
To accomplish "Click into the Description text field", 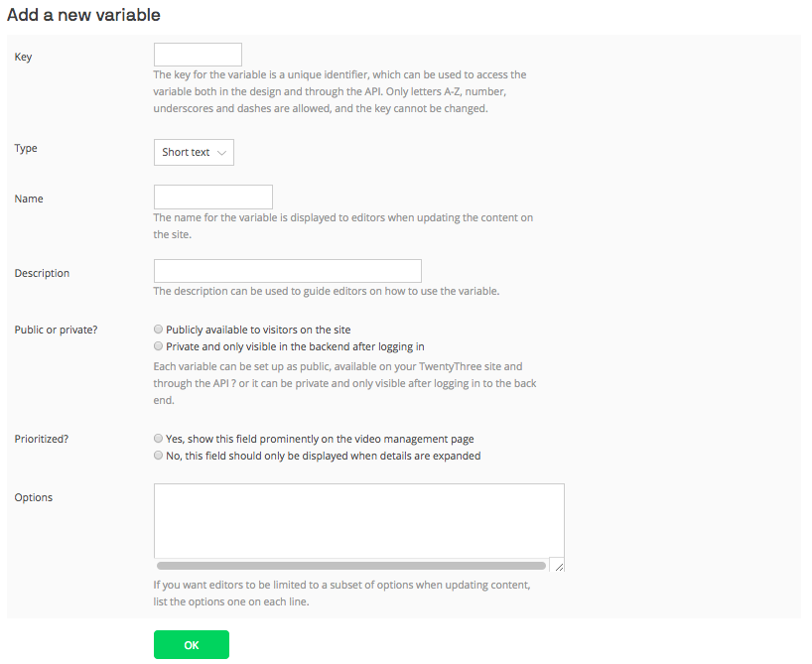I will click(x=288, y=271).
